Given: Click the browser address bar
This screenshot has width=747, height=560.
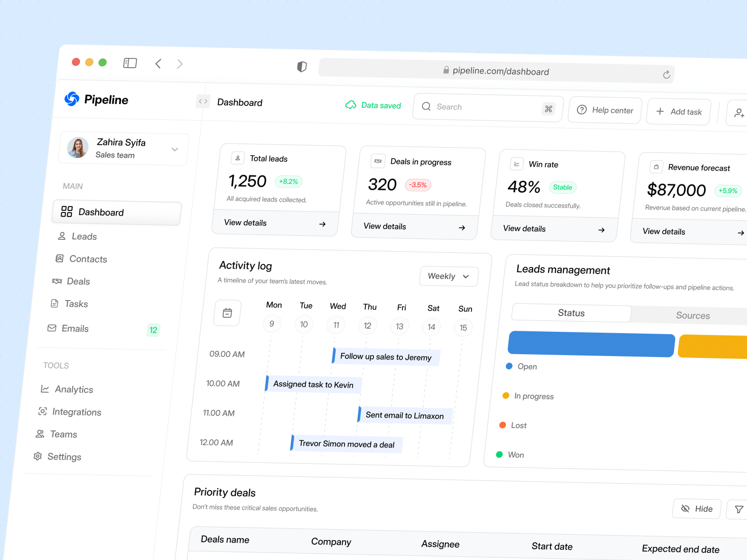Looking at the screenshot, I should click(x=496, y=71).
